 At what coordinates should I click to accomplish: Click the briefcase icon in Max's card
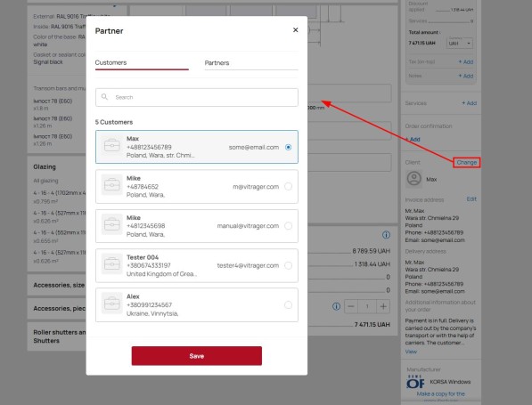click(x=112, y=145)
